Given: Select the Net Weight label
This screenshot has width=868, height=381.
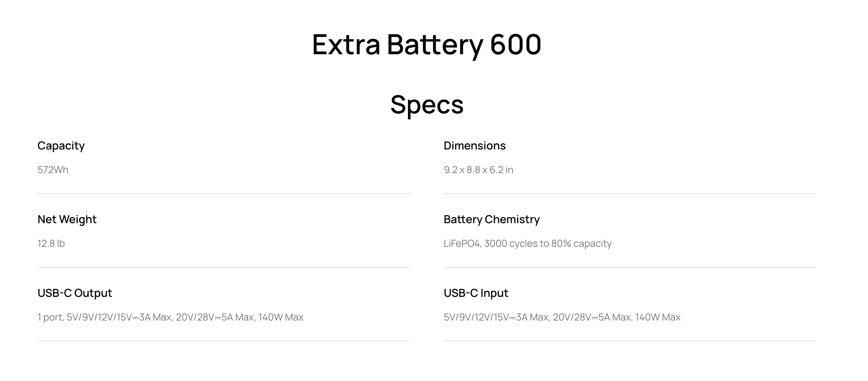Looking at the screenshot, I should pos(67,219).
